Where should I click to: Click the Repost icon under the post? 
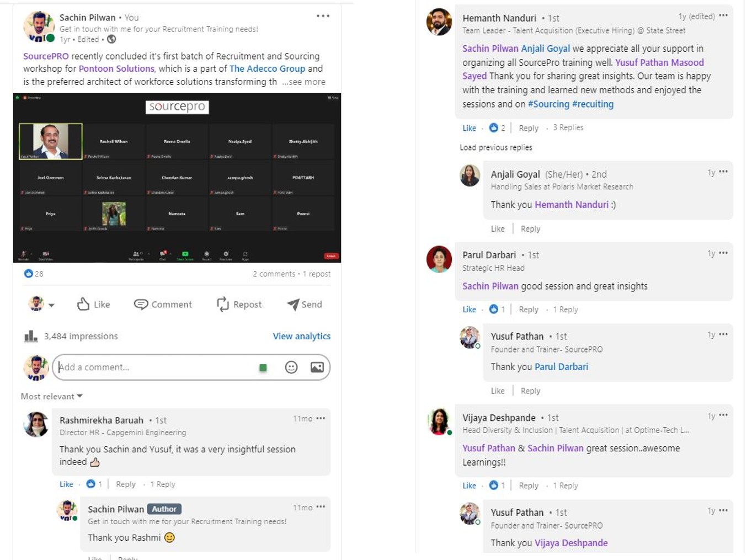[223, 304]
